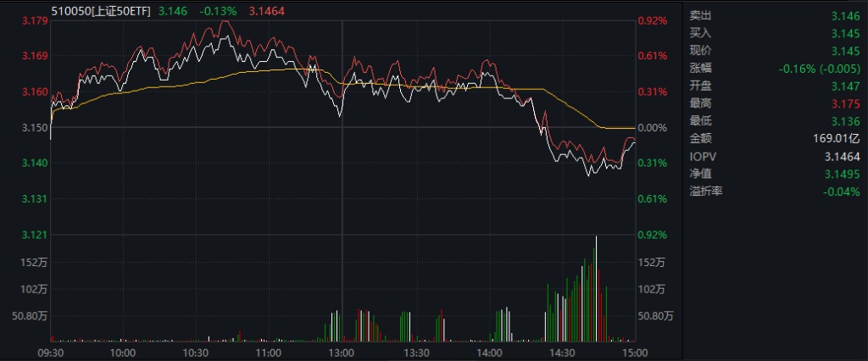Click the 溢折率 value -0.04%
This screenshot has height=361, width=868.
842,192
